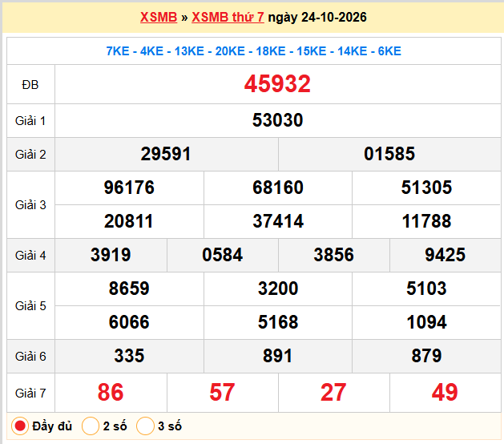Image resolution: width=504 pixels, height=444 pixels.
Task: Click the Giải 5 number 5168
Action: tap(278, 322)
